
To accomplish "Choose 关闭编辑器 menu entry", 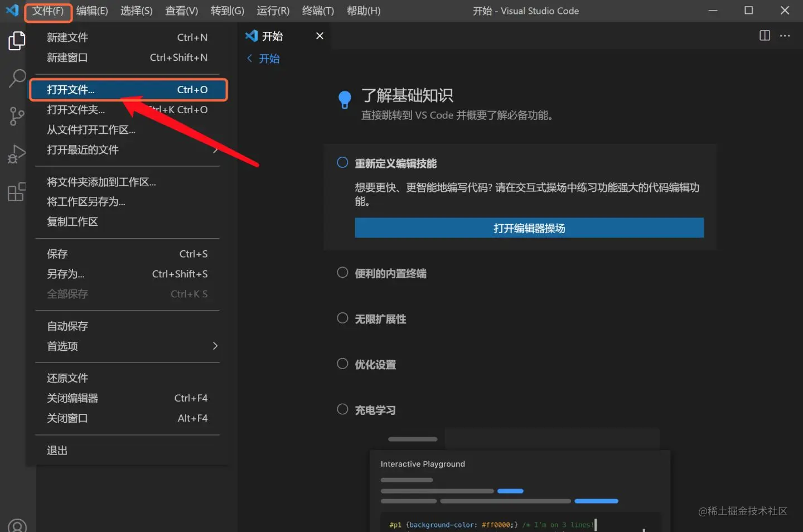I will [128, 398].
